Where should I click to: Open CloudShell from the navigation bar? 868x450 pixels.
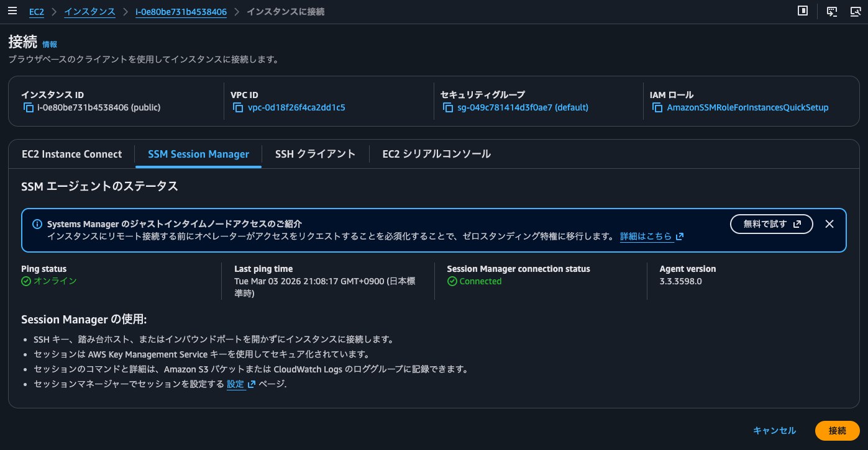pyautogui.click(x=831, y=11)
